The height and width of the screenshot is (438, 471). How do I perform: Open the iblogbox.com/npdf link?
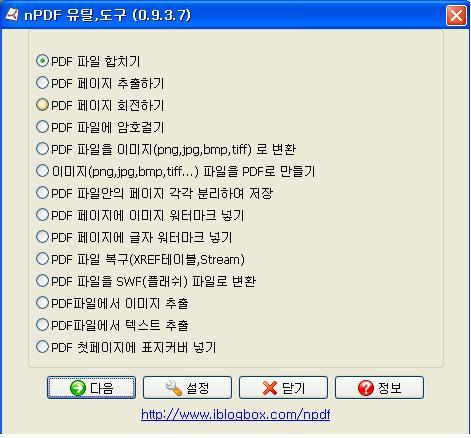[x=236, y=415]
